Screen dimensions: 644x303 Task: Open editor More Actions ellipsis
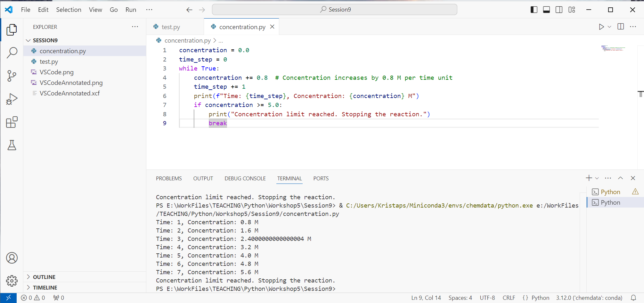pos(633,27)
